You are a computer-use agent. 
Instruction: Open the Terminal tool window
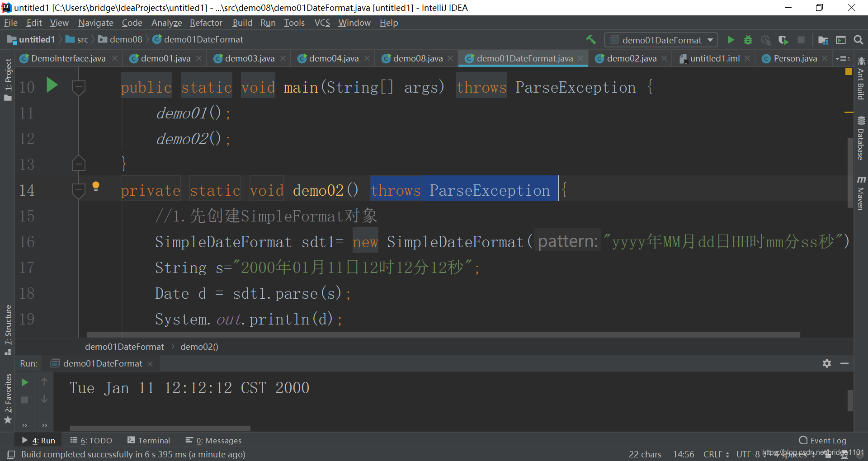[x=149, y=440]
